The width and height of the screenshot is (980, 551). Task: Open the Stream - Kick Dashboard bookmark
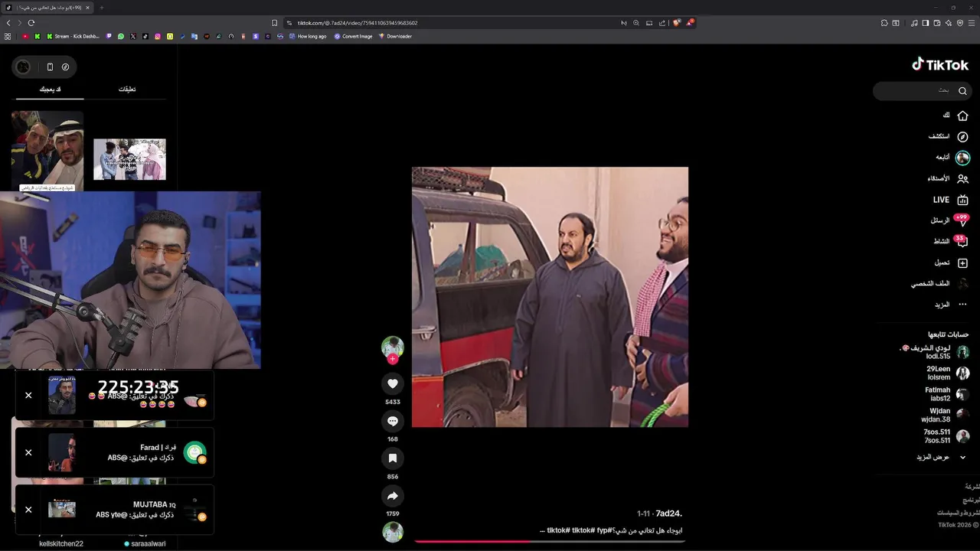pos(73,36)
